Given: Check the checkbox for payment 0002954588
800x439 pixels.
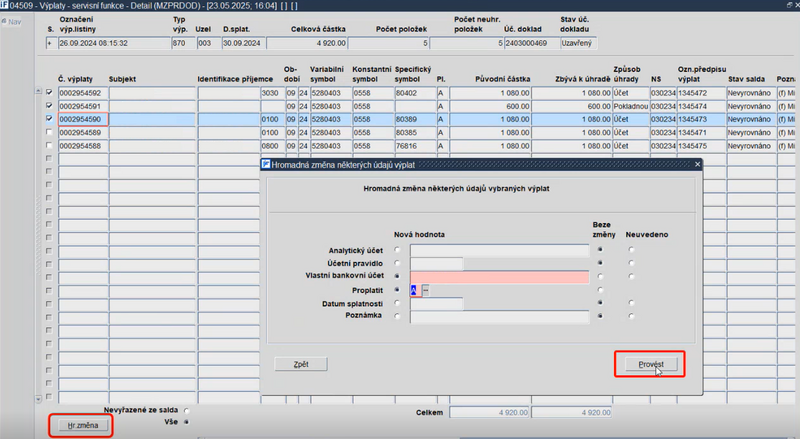Looking at the screenshot, I should (x=49, y=145).
